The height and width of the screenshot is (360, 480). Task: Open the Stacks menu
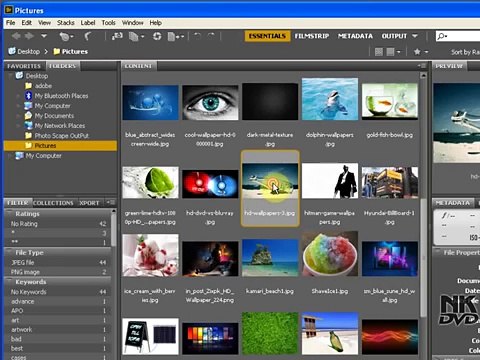click(66, 23)
